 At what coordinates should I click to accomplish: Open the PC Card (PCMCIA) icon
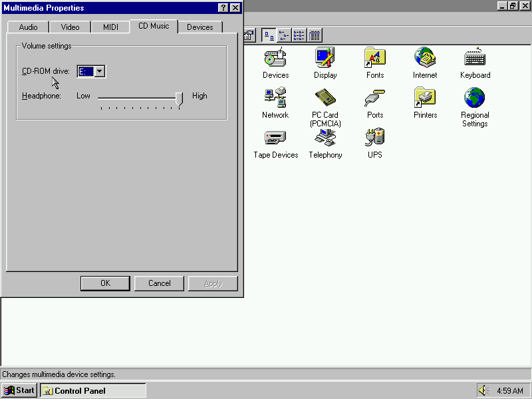click(x=325, y=98)
